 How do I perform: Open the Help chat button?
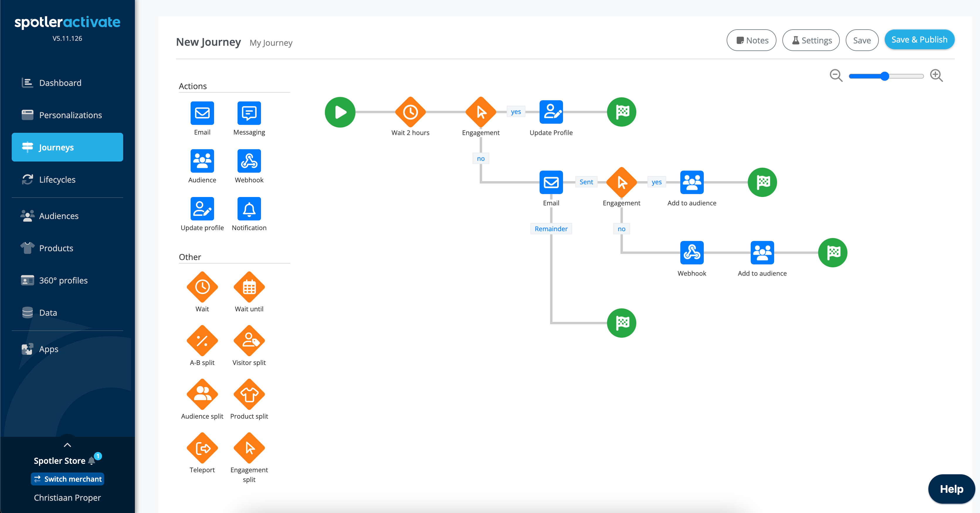[952, 489]
